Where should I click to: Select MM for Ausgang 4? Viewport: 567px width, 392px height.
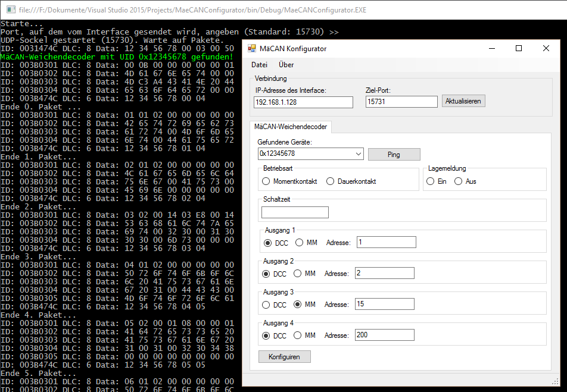(304, 335)
